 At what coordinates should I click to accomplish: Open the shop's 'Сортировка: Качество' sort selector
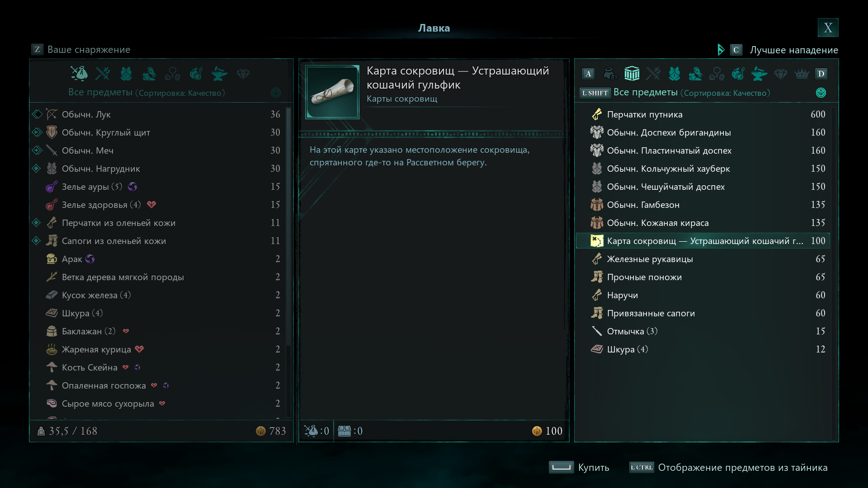(x=726, y=93)
